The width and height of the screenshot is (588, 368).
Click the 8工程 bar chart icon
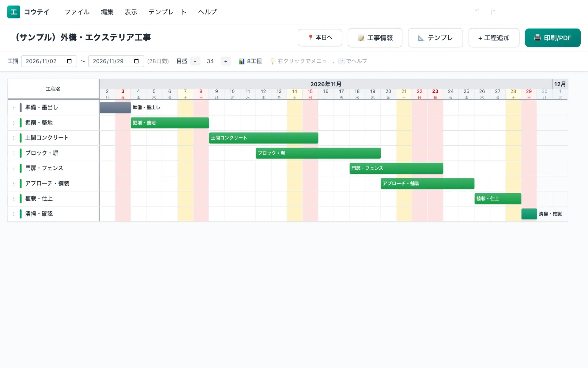(x=242, y=61)
